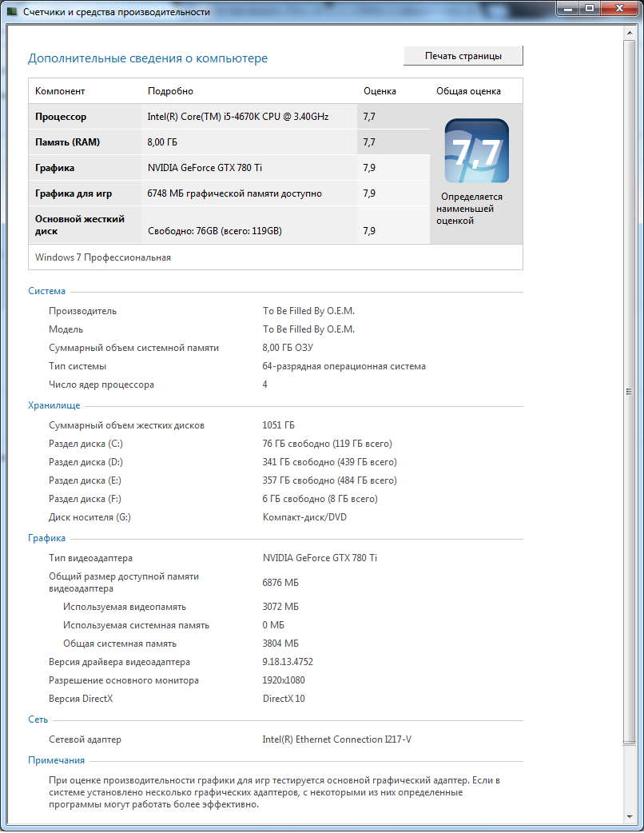
Task: Click the Хранилище section heading
Action: [x=54, y=405]
